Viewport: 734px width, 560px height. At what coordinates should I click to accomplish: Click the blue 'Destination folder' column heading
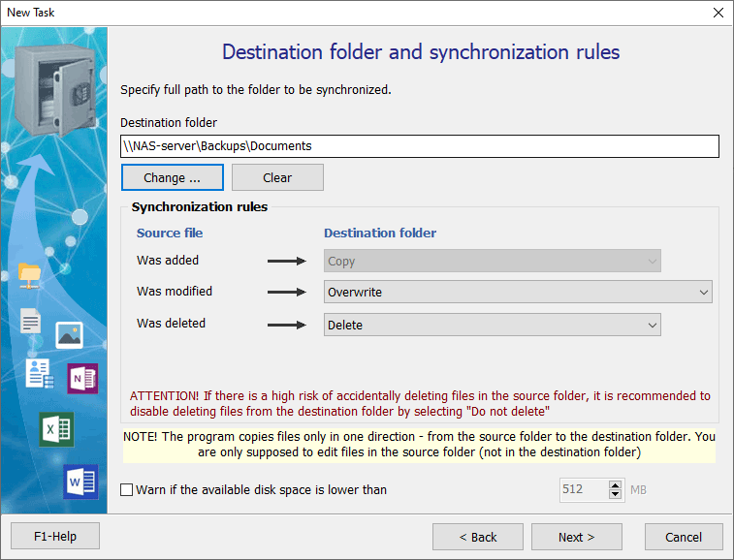tap(380, 233)
